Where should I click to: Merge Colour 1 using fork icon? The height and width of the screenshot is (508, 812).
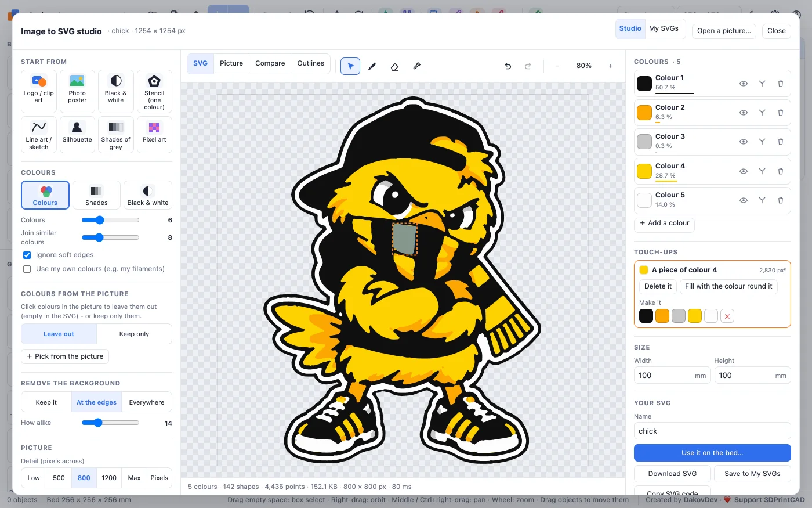point(762,84)
